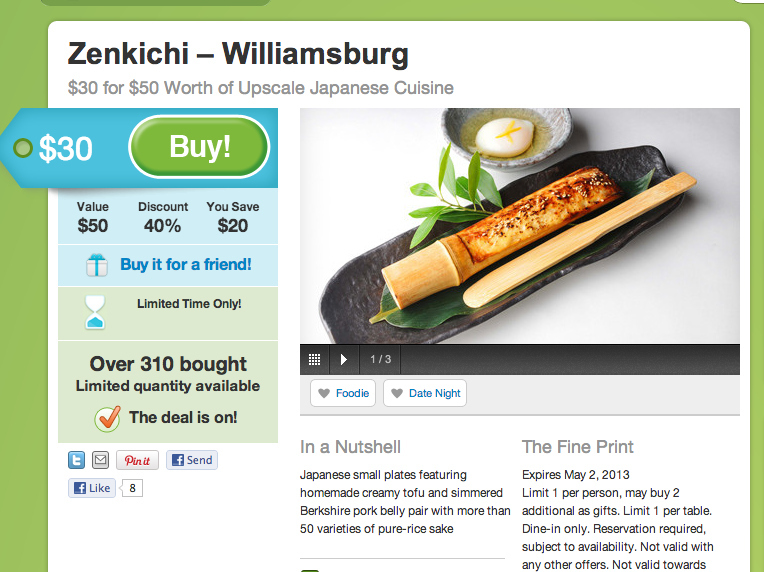Click The Fine Print heading
764x572 pixels.
coord(577,447)
